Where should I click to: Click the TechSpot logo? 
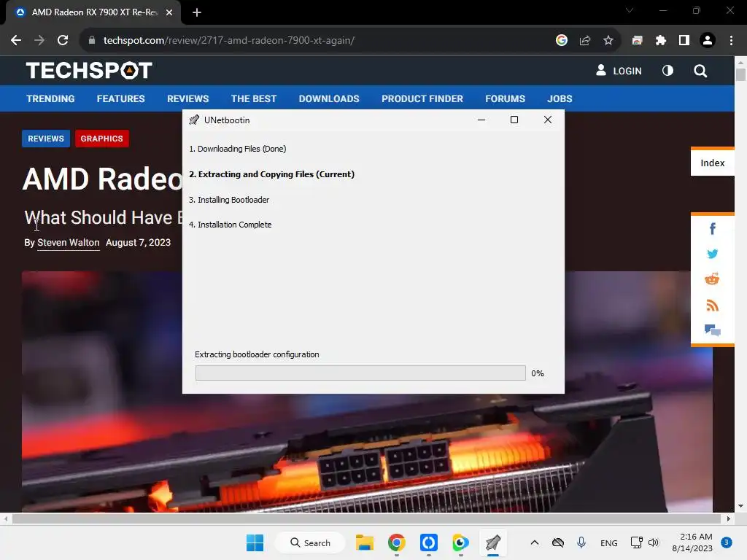coord(89,71)
